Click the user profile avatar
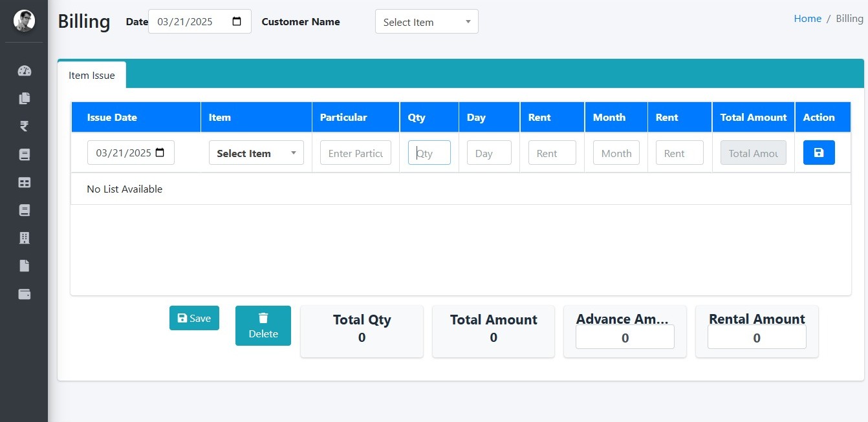 coord(25,21)
